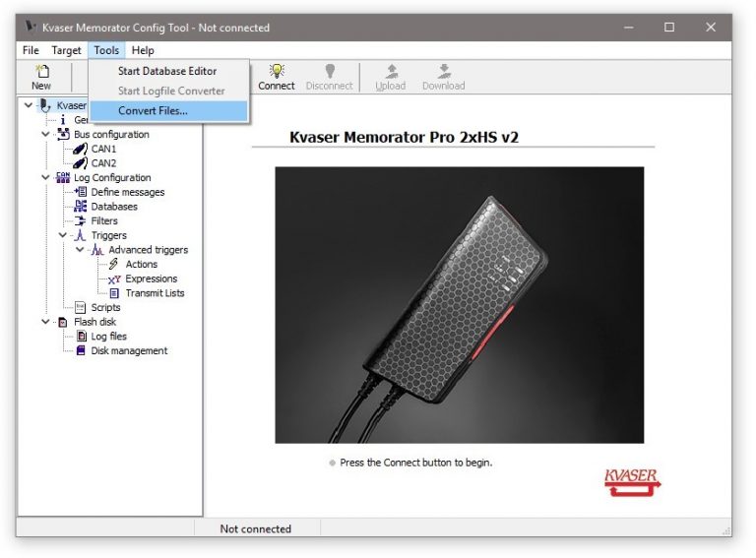Select Start Database Editor menu entry
This screenshot has height=558, width=756.
[x=167, y=71]
